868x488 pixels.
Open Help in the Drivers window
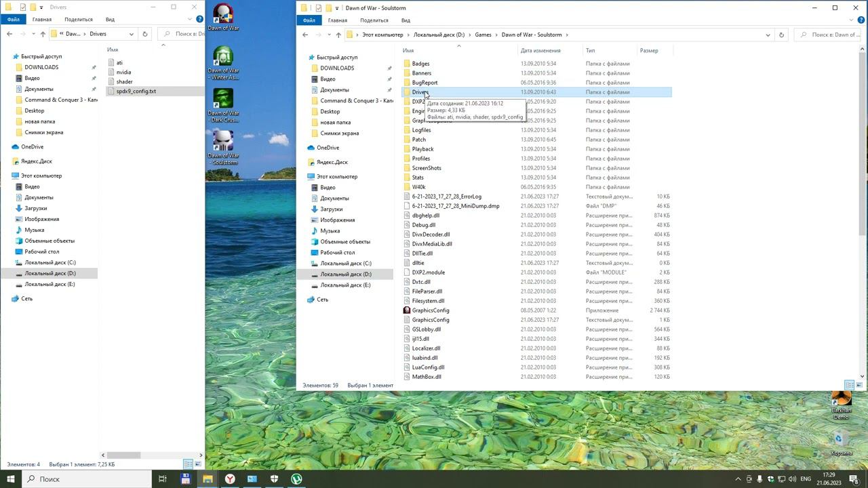point(199,19)
